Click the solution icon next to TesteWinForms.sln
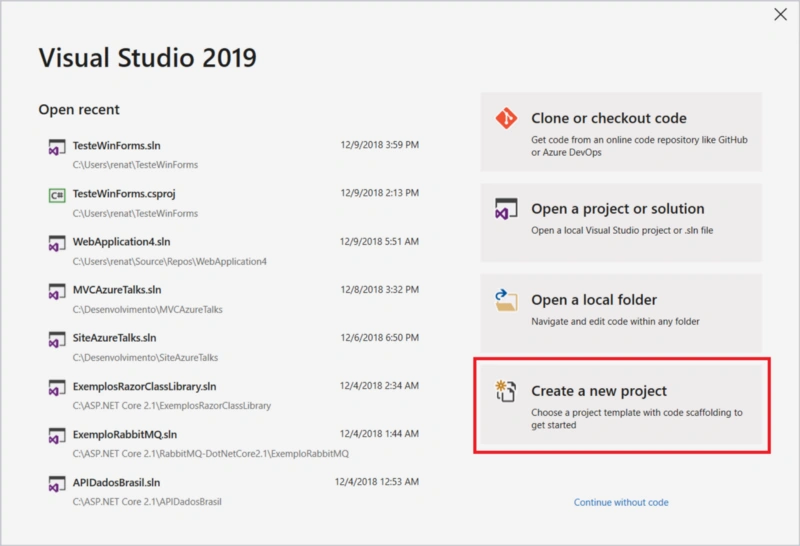 click(57, 147)
